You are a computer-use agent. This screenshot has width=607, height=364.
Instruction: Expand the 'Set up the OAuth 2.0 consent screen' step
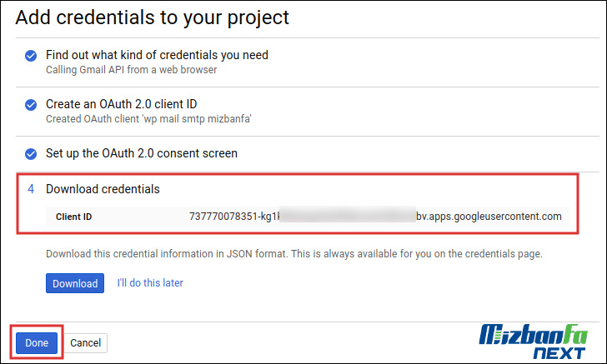142,153
